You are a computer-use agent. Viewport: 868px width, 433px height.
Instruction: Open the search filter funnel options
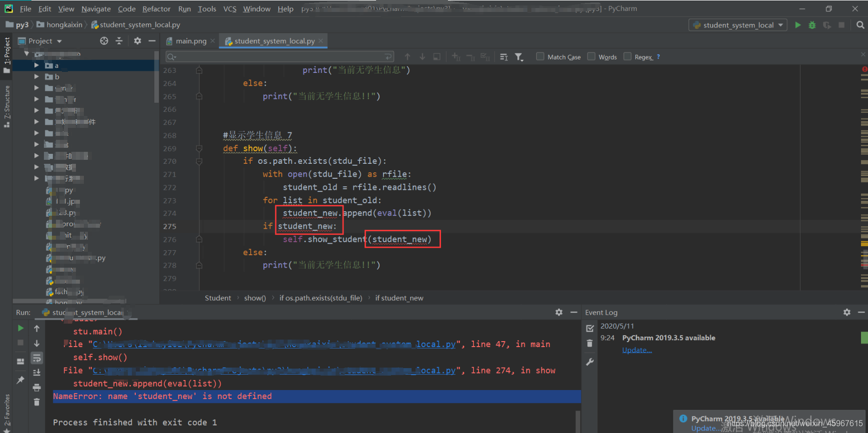coord(519,57)
